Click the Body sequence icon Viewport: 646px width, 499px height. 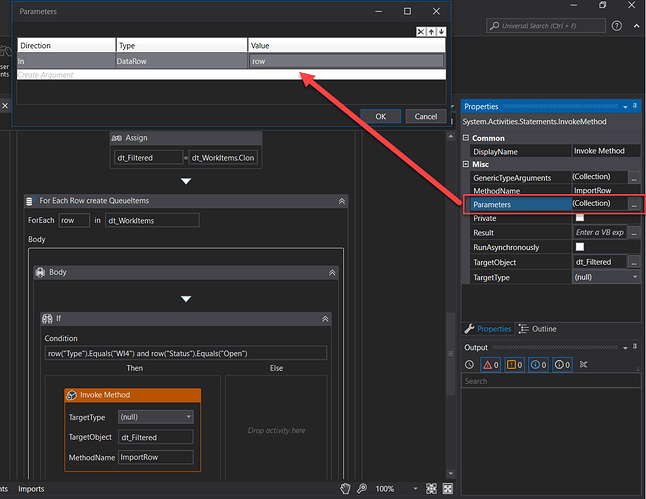click(x=40, y=272)
